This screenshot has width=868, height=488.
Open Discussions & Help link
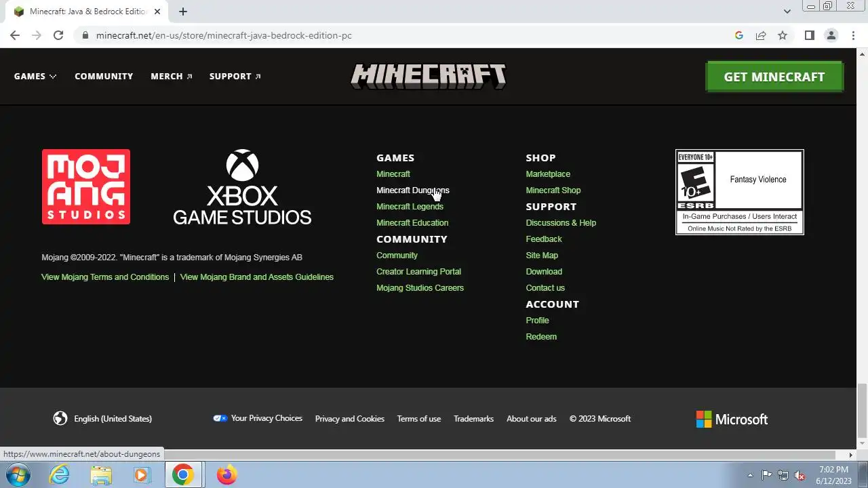(561, 223)
